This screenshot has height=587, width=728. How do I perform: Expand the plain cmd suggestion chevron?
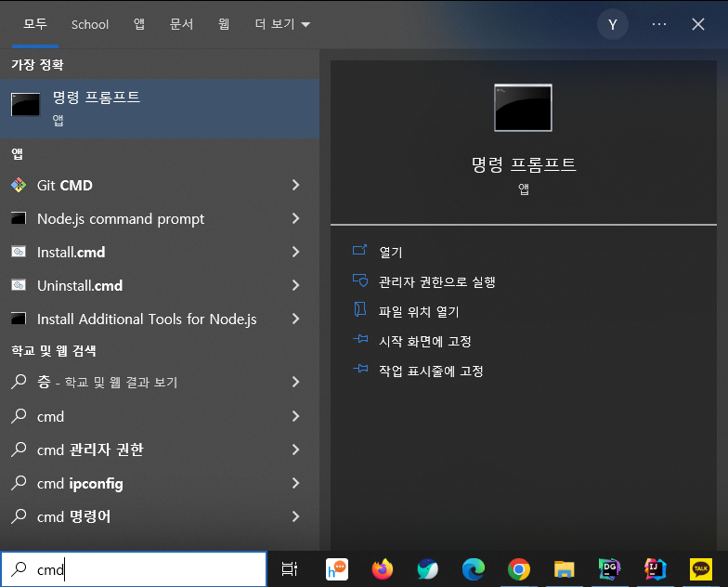[x=295, y=416]
